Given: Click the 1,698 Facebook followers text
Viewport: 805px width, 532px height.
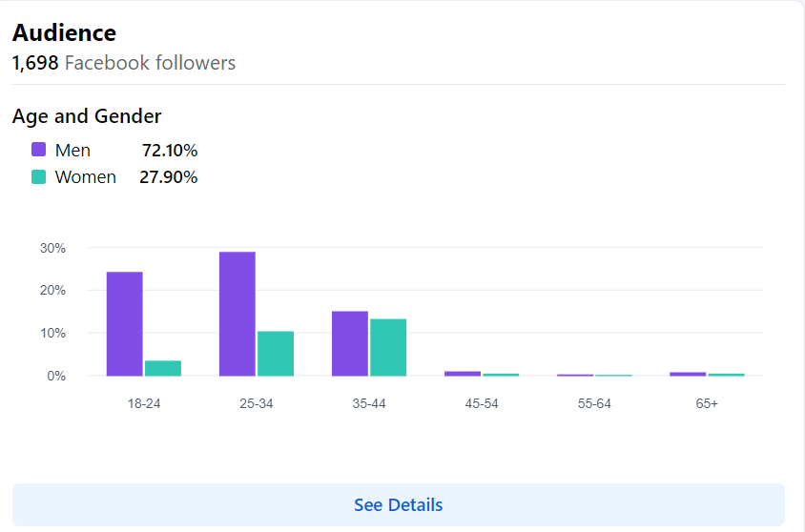Looking at the screenshot, I should click(124, 64).
